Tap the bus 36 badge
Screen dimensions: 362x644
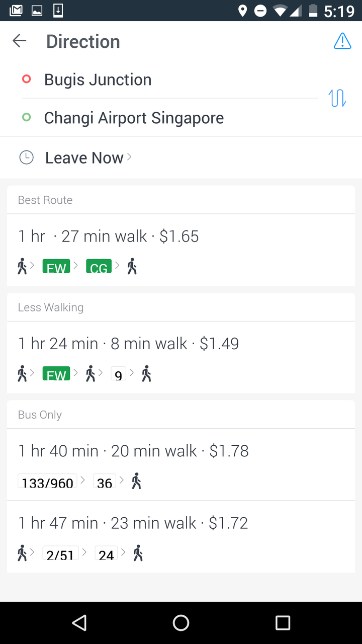tap(105, 482)
